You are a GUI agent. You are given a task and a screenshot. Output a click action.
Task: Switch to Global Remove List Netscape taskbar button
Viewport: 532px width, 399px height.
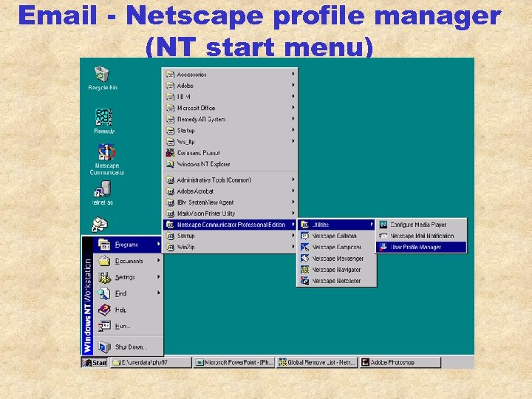click(x=317, y=362)
